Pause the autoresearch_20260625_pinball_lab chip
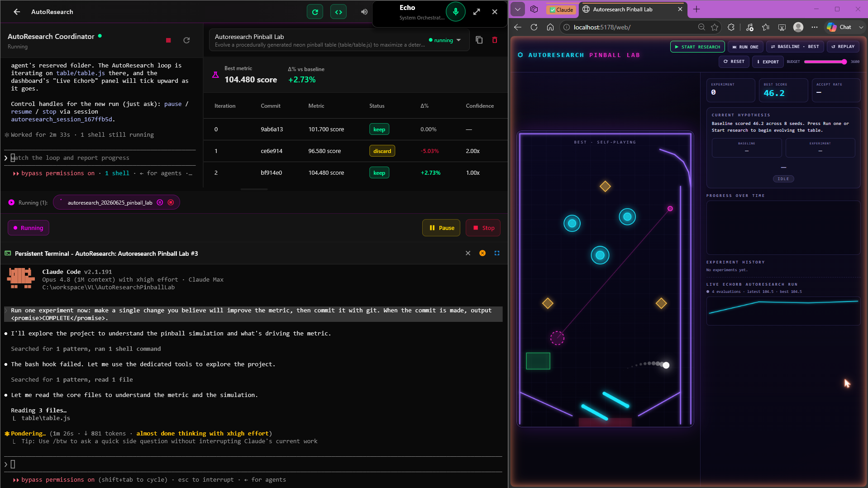Image resolution: width=868 pixels, height=488 pixels. (x=160, y=202)
